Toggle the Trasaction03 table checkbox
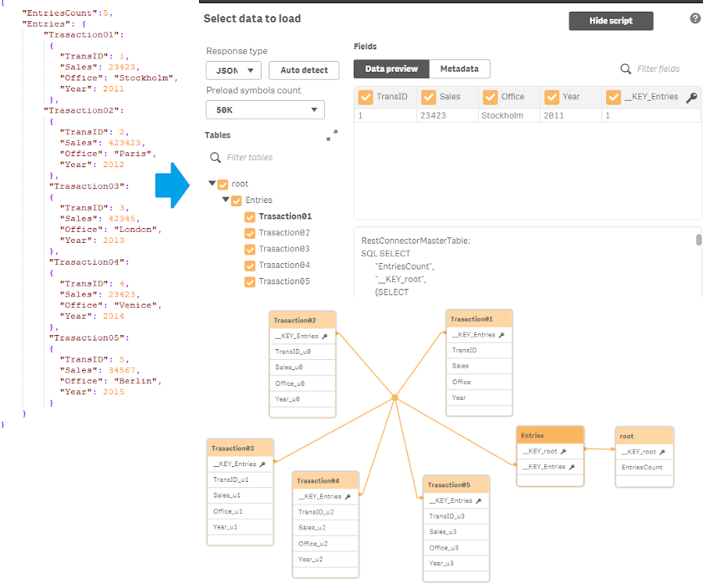This screenshot has width=703, height=588. click(250, 249)
